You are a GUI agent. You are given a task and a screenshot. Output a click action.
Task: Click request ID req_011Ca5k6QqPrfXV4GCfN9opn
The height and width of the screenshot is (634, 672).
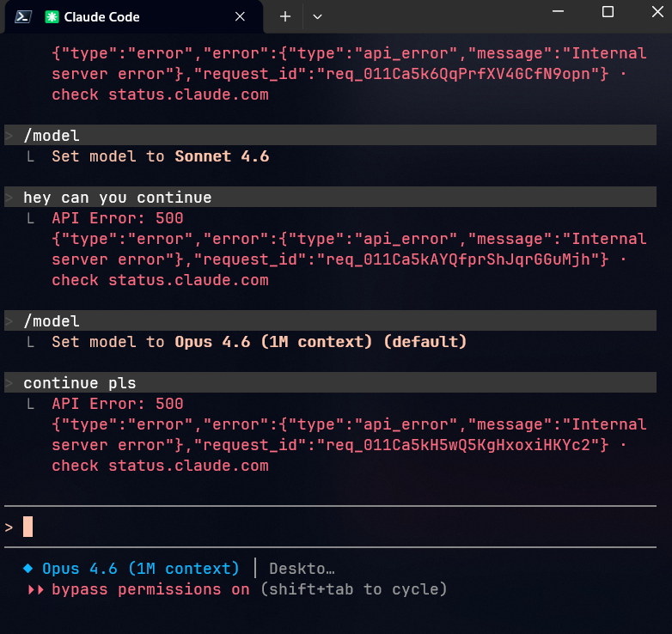[x=458, y=74]
